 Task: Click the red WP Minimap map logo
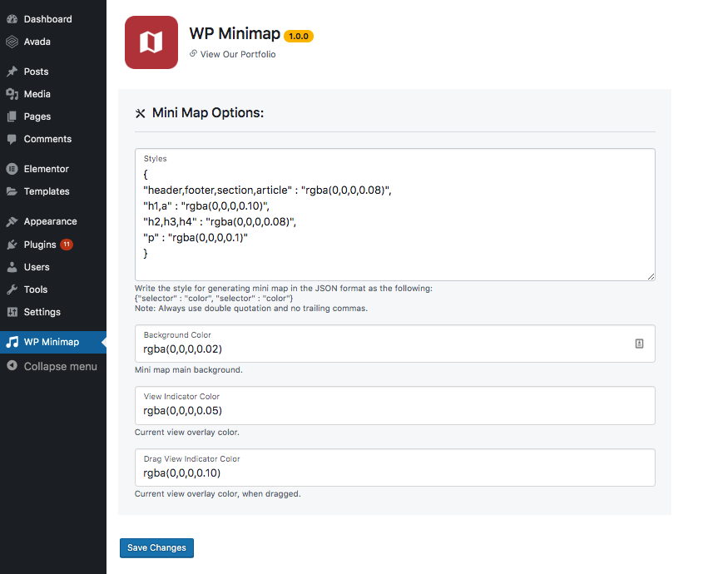[151, 42]
